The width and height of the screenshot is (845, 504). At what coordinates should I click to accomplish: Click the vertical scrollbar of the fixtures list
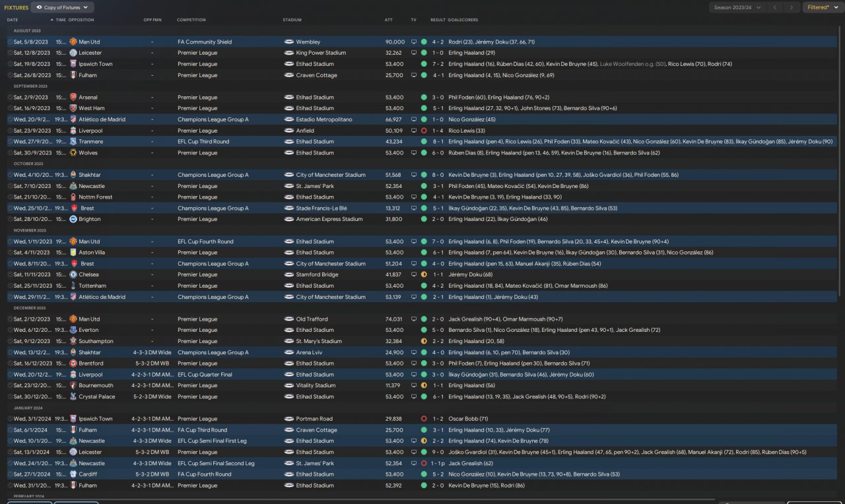840,162
